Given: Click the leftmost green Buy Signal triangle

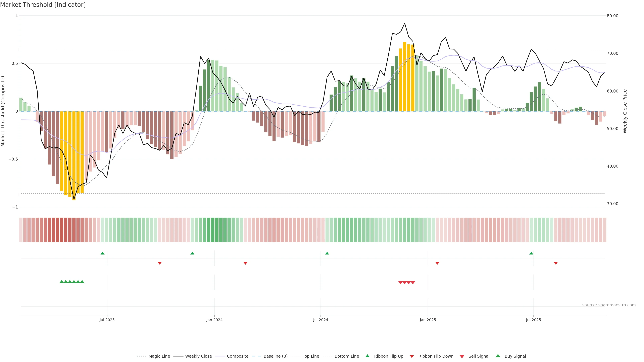Looking at the screenshot, I should click(x=62, y=282).
